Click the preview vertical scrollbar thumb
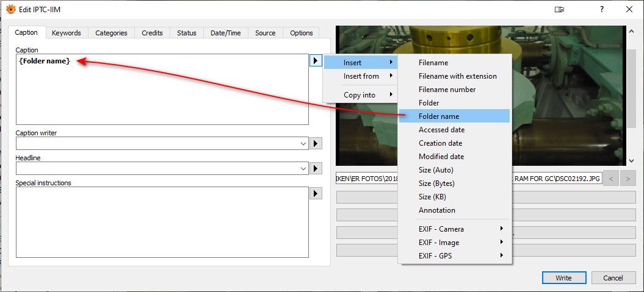 (631, 88)
